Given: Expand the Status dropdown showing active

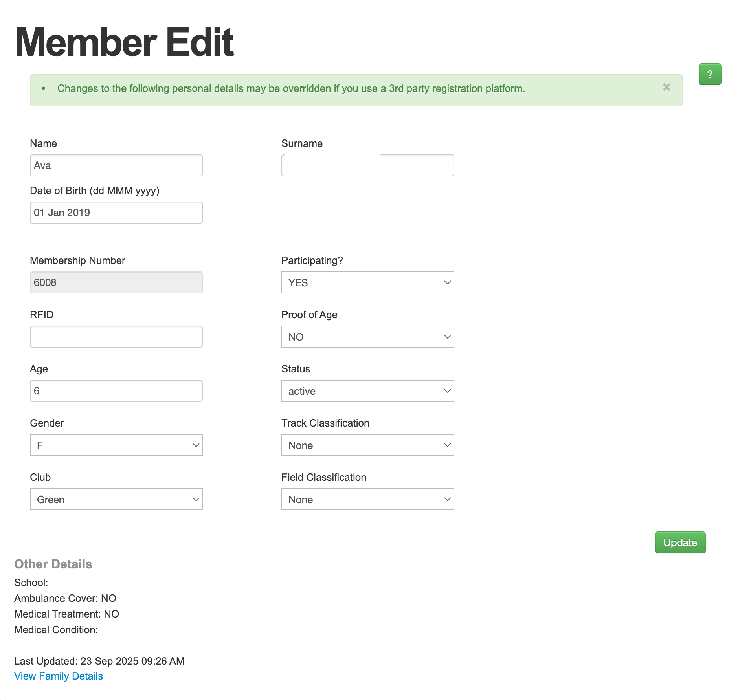Looking at the screenshot, I should (368, 391).
